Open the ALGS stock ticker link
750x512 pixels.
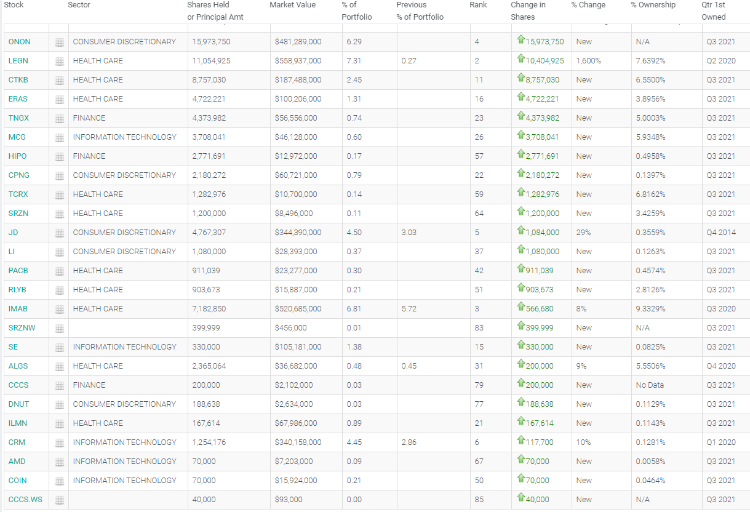click(x=18, y=366)
